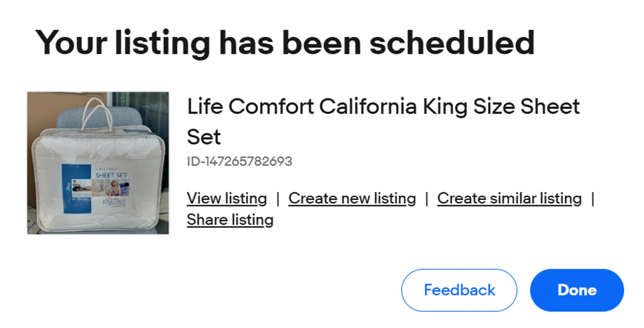Open the View listing link
The width and height of the screenshot is (644, 328).
(x=227, y=198)
